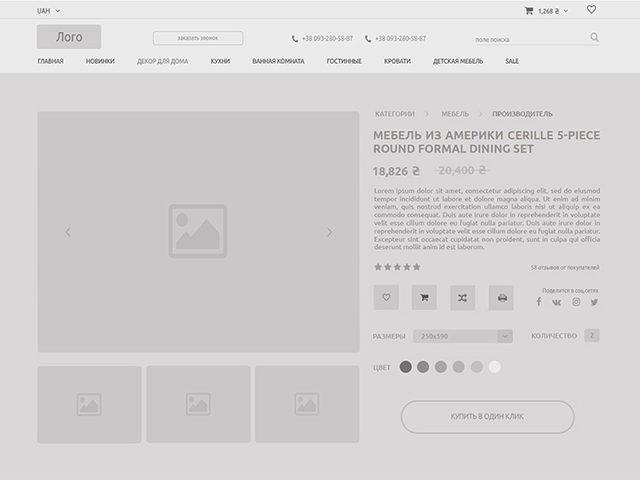Image resolution: width=640 pixels, height=480 pixels.
Task: Open Кровати menu item
Action: 398,61
